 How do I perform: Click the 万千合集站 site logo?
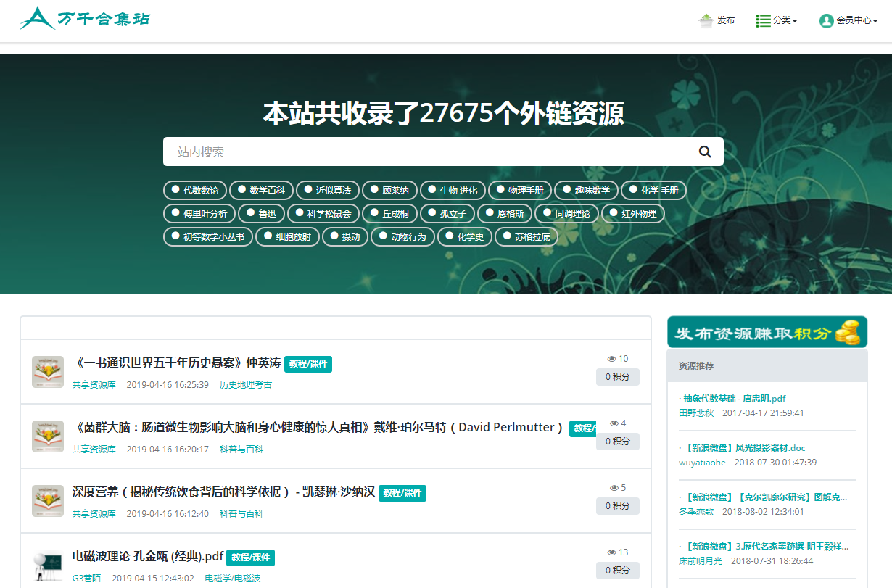coord(85,18)
